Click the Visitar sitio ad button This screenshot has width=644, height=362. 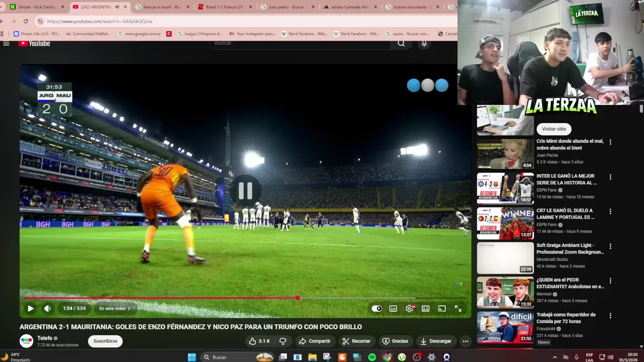click(553, 129)
